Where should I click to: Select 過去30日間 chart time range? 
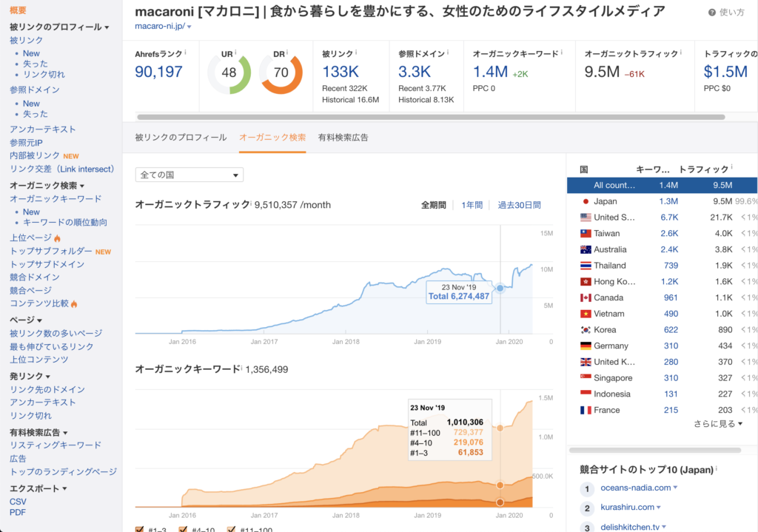[x=519, y=206]
